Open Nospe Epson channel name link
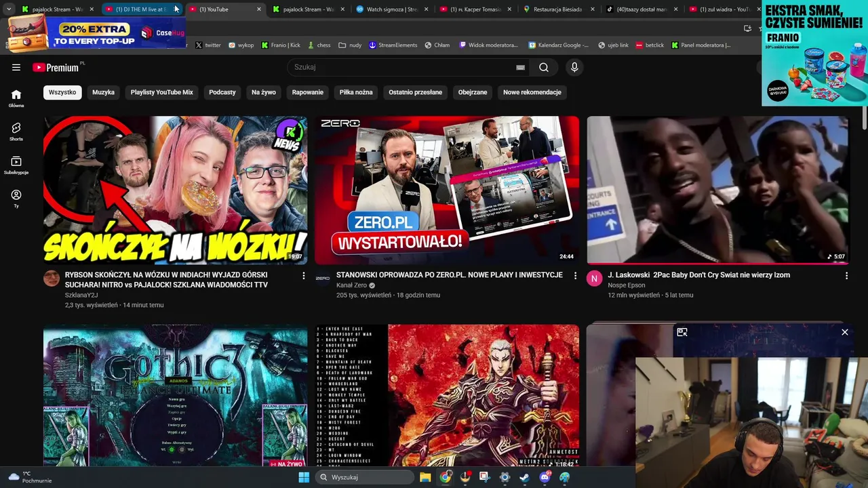Viewport: 868px width, 488px height. [x=627, y=285]
